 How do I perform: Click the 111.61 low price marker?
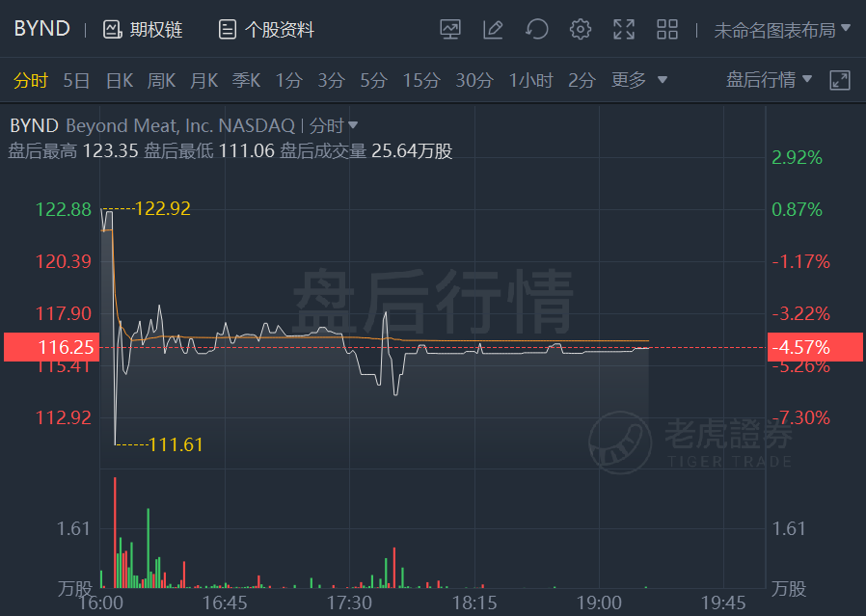(x=176, y=444)
